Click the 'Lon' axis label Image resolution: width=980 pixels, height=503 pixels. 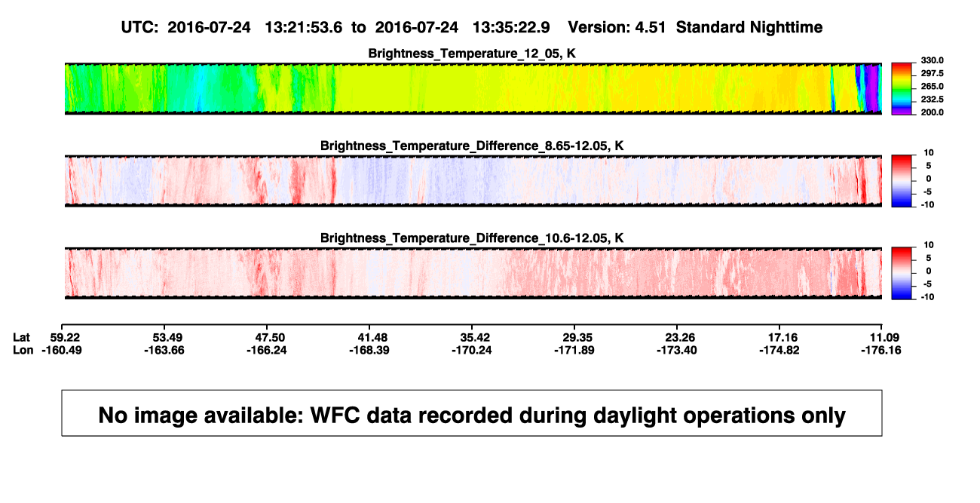pyautogui.click(x=23, y=350)
